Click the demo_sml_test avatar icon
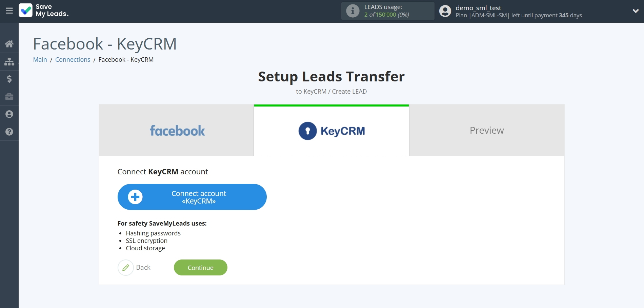 point(445,11)
